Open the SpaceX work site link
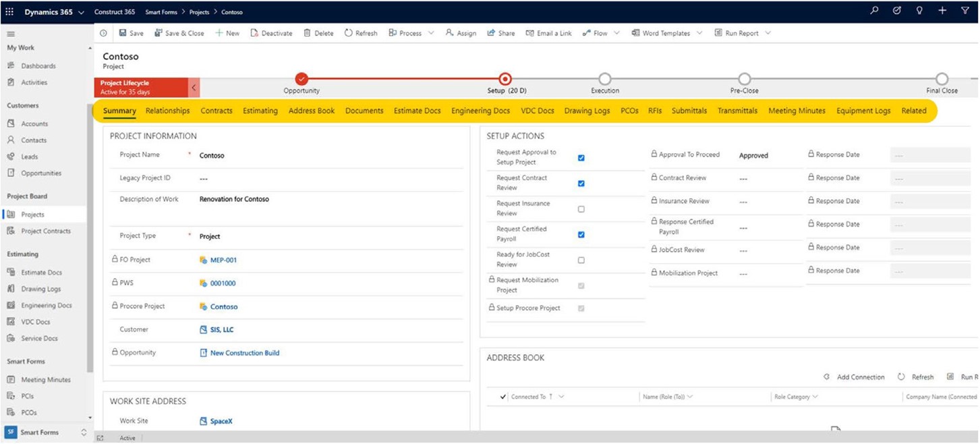 [221, 421]
